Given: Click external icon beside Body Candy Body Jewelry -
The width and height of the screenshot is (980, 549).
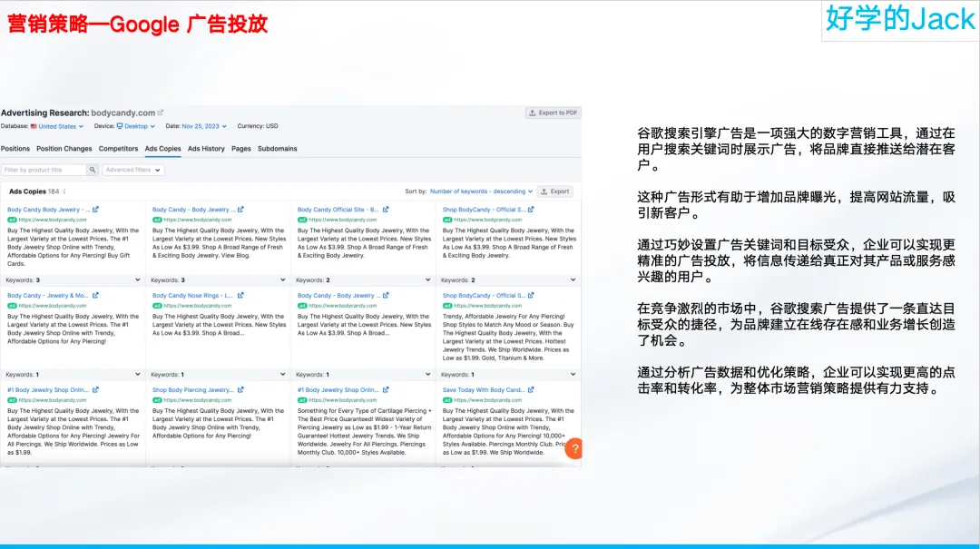Looking at the screenshot, I should tap(95, 210).
